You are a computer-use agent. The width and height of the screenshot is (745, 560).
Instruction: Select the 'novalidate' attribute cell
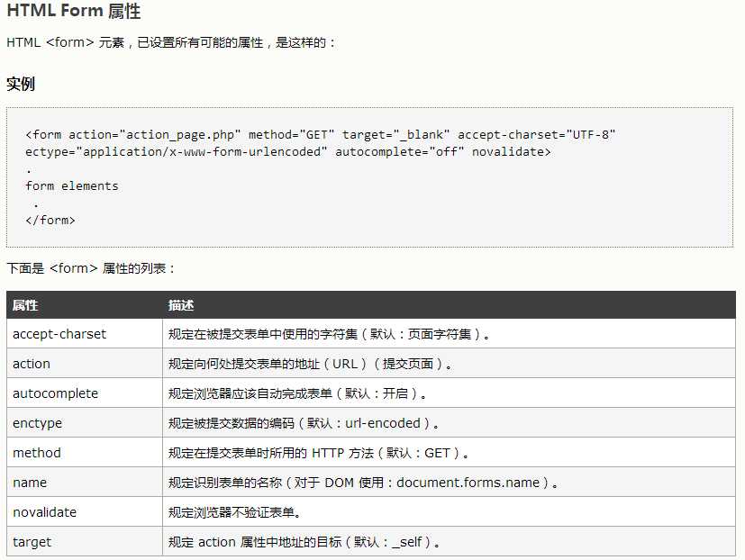[85, 511]
